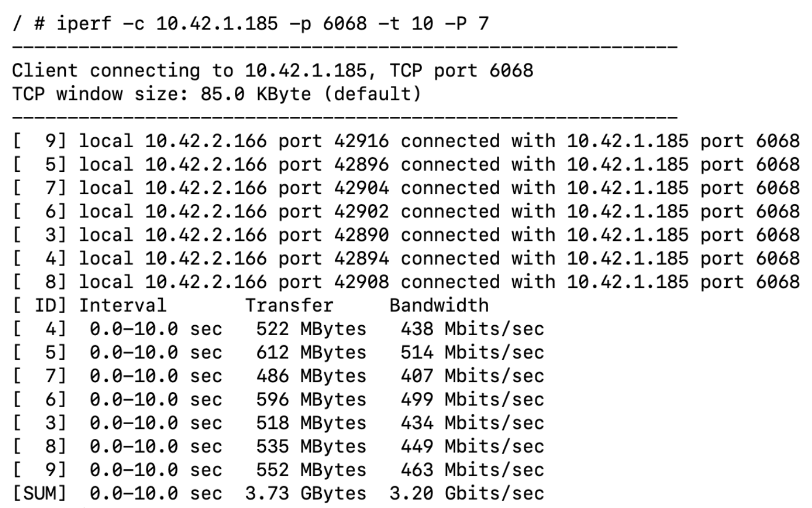812x508 pixels.
Task: Click the 499 Mbits/sec bandwidth value
Action: (x=472, y=400)
